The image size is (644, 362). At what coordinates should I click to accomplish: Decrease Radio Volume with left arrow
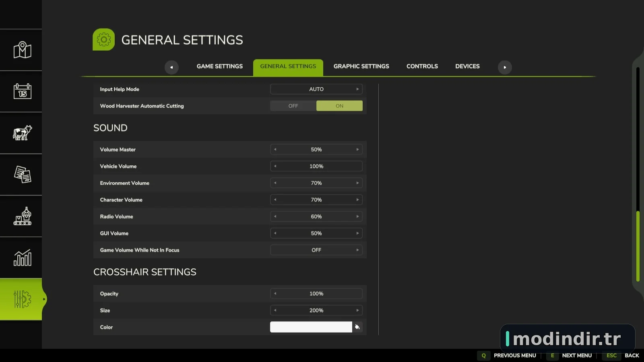coord(275,216)
